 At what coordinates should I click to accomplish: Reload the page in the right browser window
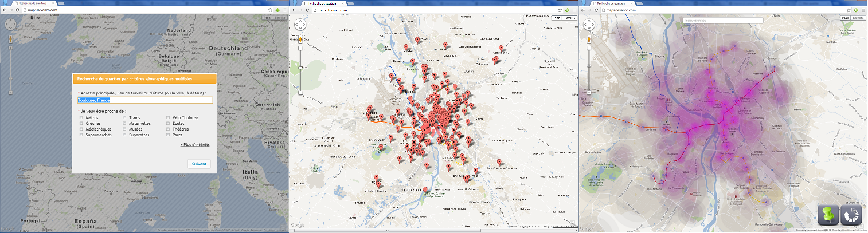click(x=596, y=10)
